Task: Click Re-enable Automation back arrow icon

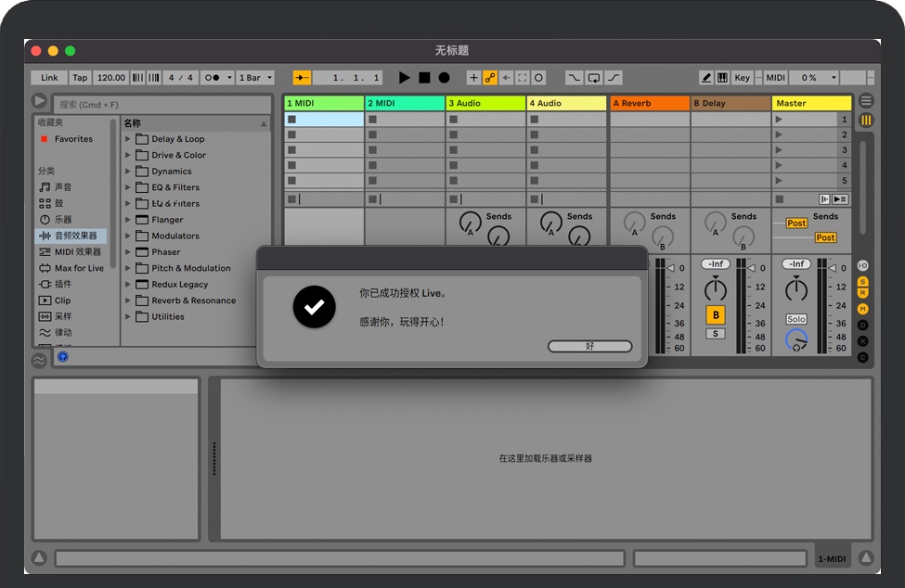Action: coord(506,77)
